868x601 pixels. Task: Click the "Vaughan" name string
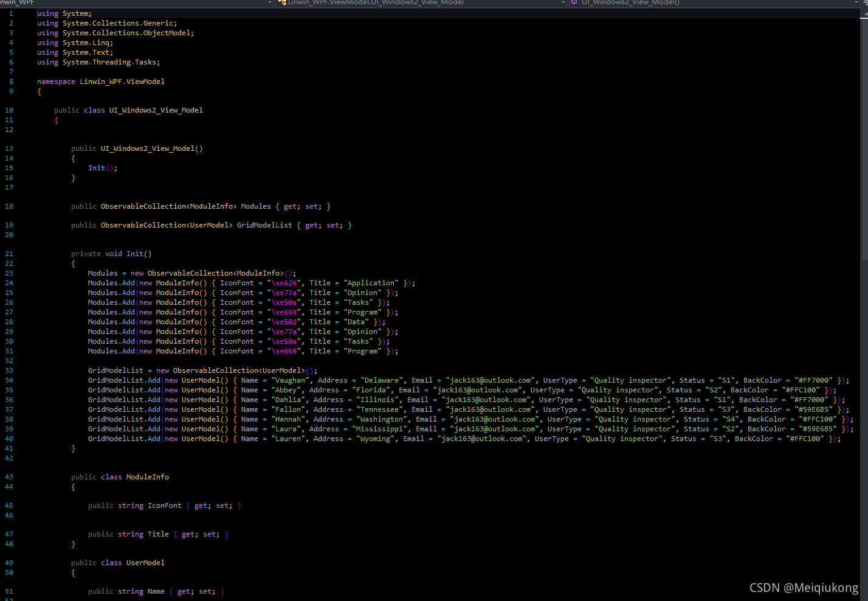[x=289, y=380]
